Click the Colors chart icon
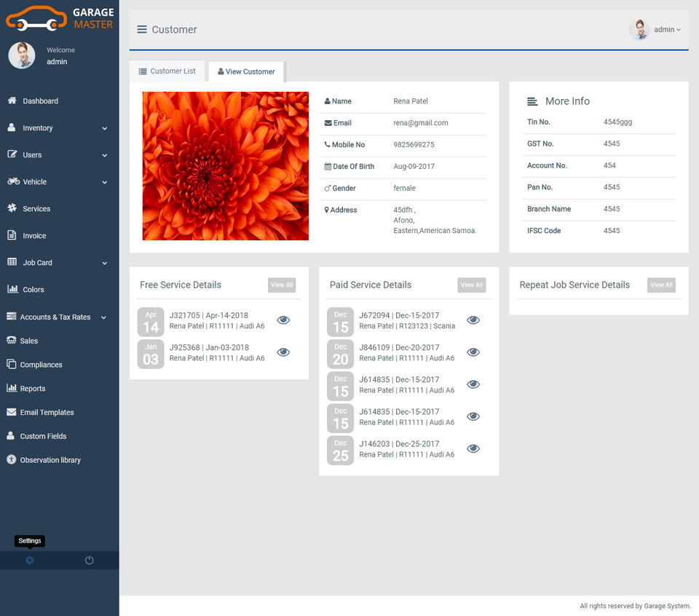Viewport: 699px width, 616px height. 12,289
